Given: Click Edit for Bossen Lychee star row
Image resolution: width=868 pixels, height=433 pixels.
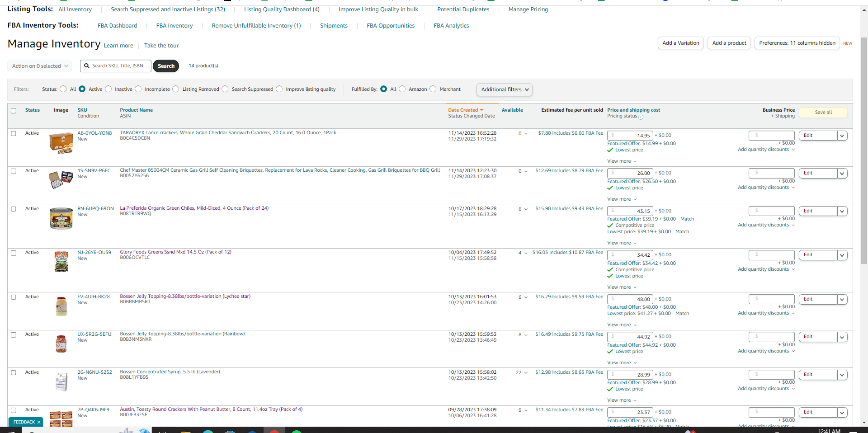Looking at the screenshot, I should coord(818,299).
